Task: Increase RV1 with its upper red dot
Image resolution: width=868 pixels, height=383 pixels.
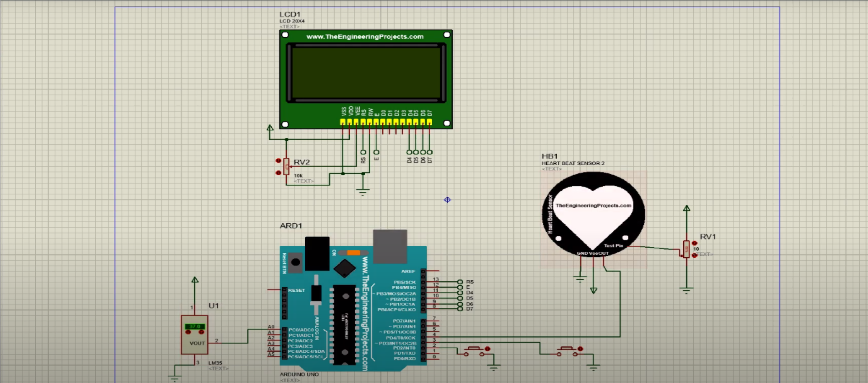Action: coord(695,244)
